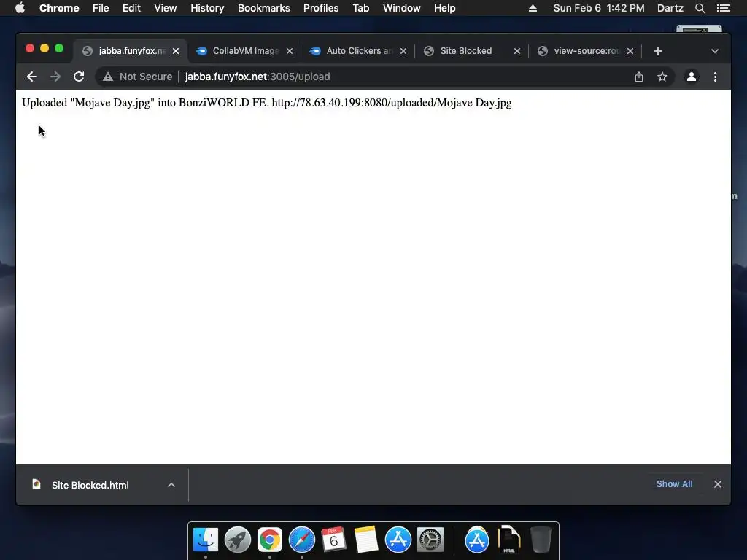Open the Chrome application menu

click(59, 8)
